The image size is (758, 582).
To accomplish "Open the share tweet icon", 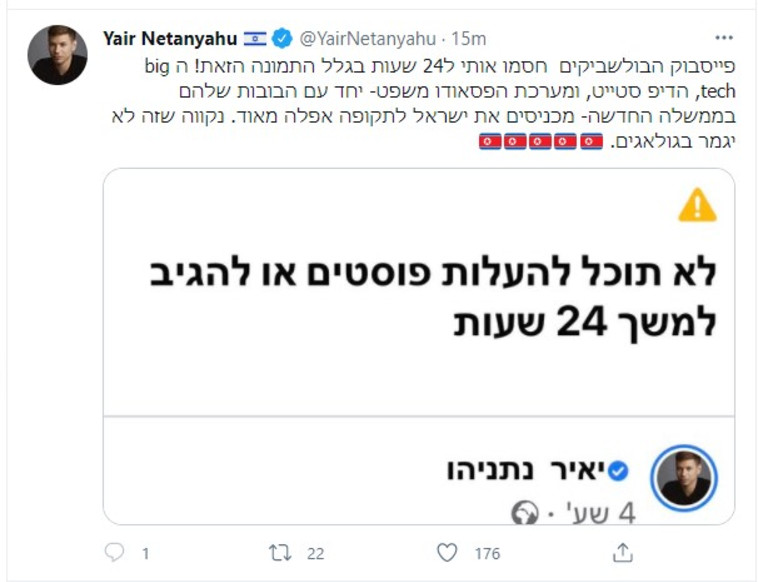I will pyautogui.click(x=622, y=552).
